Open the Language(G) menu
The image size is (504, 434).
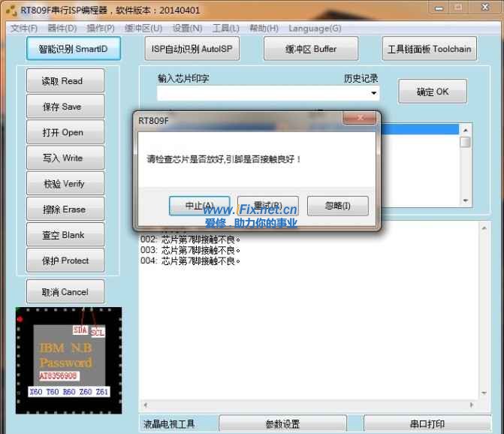click(x=315, y=29)
